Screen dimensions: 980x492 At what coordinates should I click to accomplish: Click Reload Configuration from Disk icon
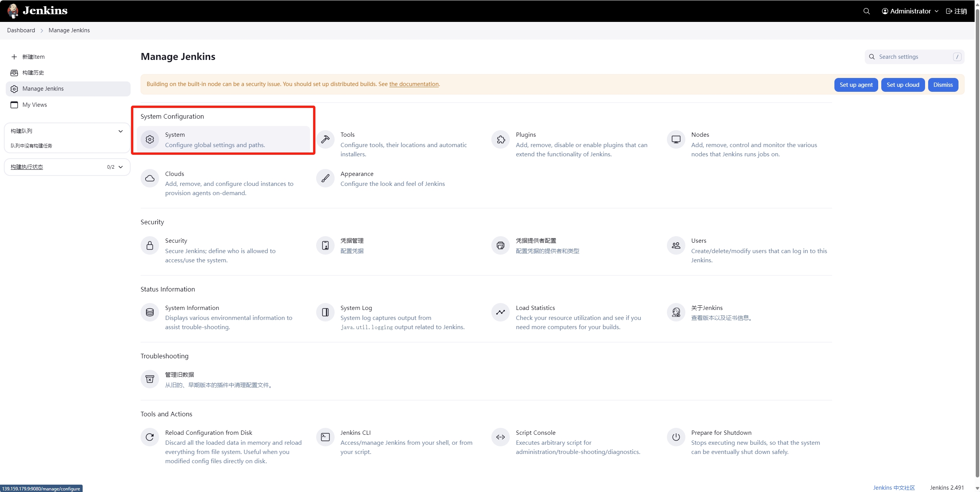click(x=150, y=437)
